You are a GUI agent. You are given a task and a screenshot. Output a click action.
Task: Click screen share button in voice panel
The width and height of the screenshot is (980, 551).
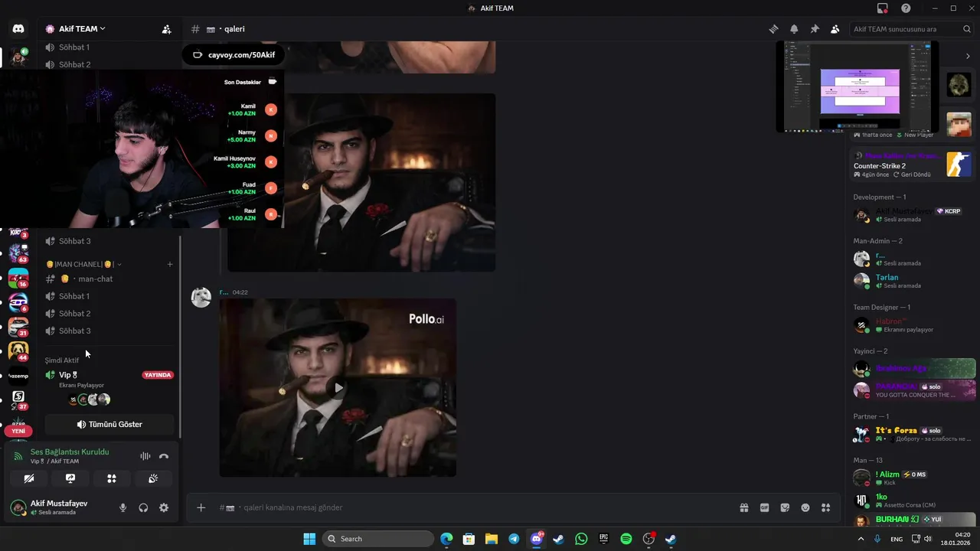pos(70,478)
